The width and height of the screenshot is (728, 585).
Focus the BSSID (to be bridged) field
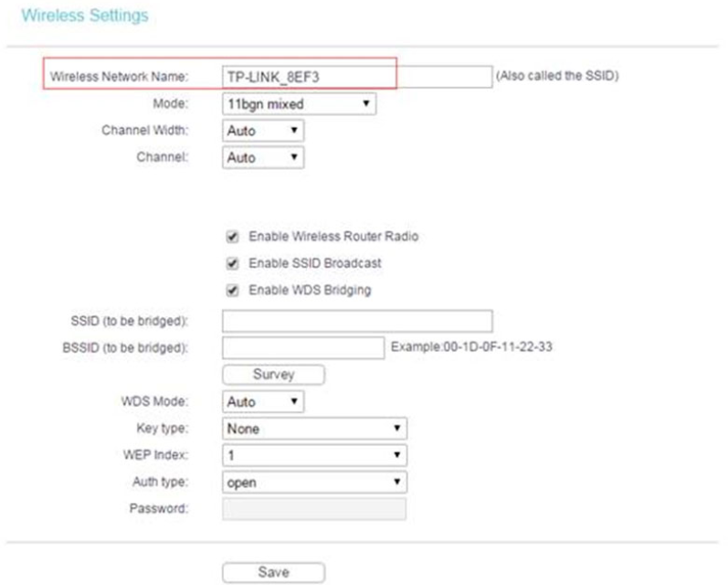(x=303, y=347)
